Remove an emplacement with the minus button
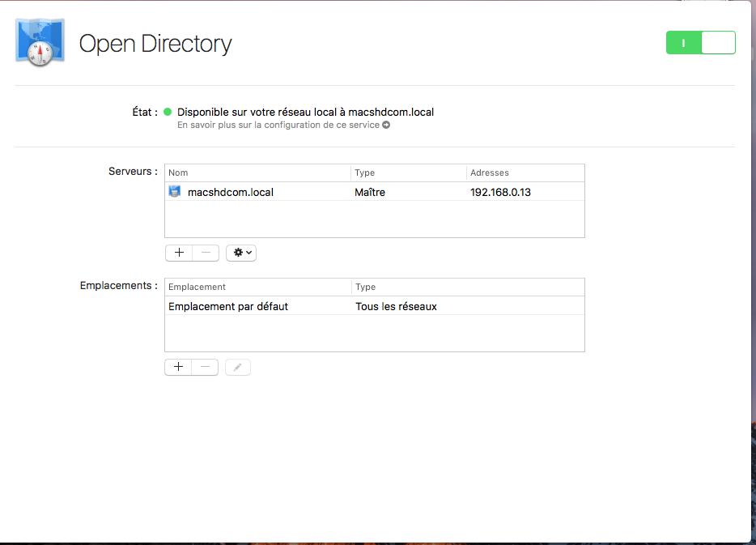Screen dimensions: 756x545 [x=205, y=367]
